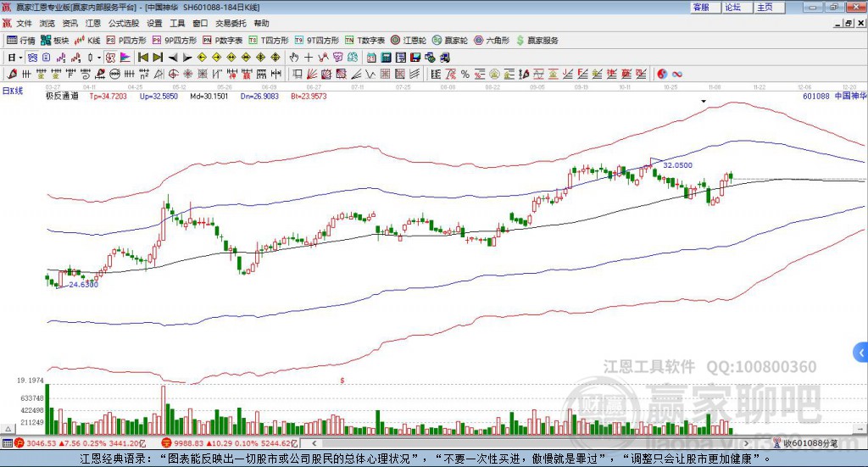Open the 9P四方形 tool
The image size is (868, 467).
pyautogui.click(x=174, y=41)
